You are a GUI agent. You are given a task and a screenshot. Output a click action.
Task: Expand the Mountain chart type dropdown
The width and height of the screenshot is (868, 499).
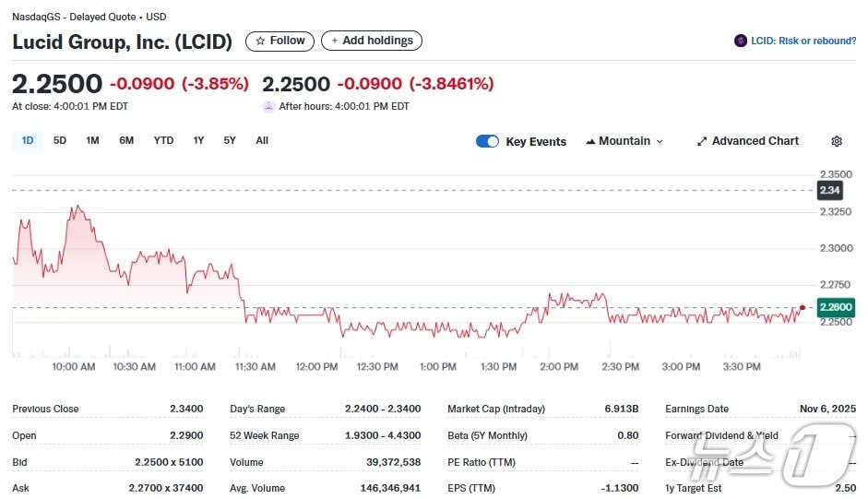[660, 141]
